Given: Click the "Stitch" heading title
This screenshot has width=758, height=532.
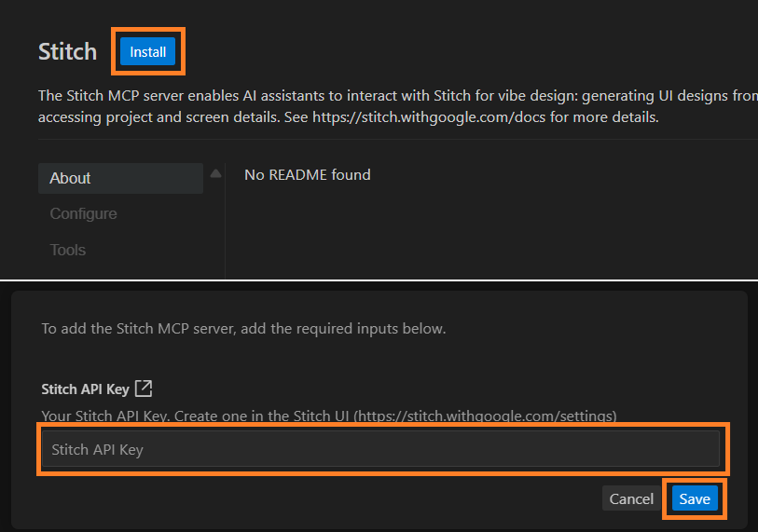Looking at the screenshot, I should point(68,51).
